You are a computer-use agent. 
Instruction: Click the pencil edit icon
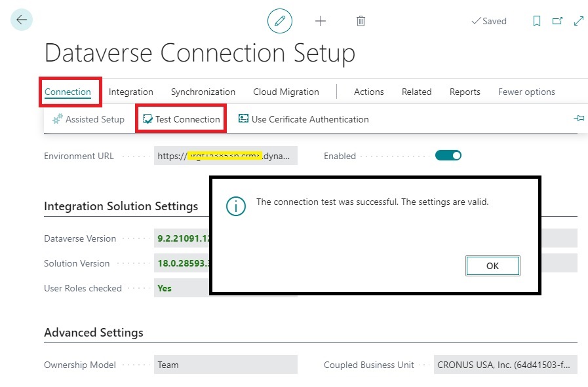280,21
